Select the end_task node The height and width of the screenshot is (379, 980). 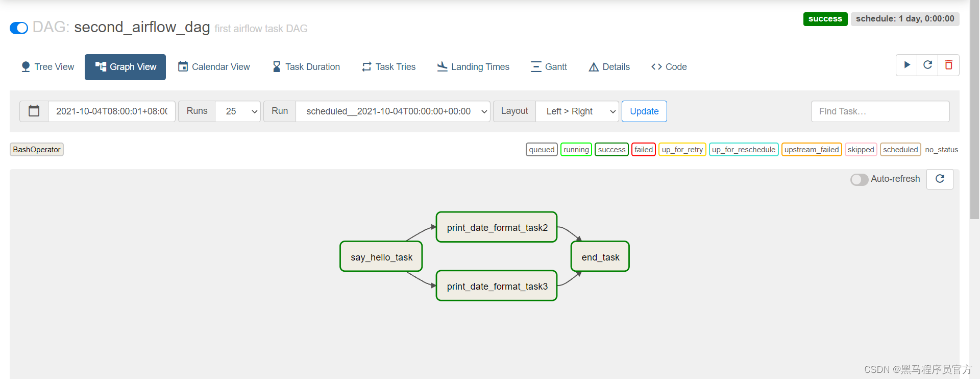pyautogui.click(x=600, y=257)
